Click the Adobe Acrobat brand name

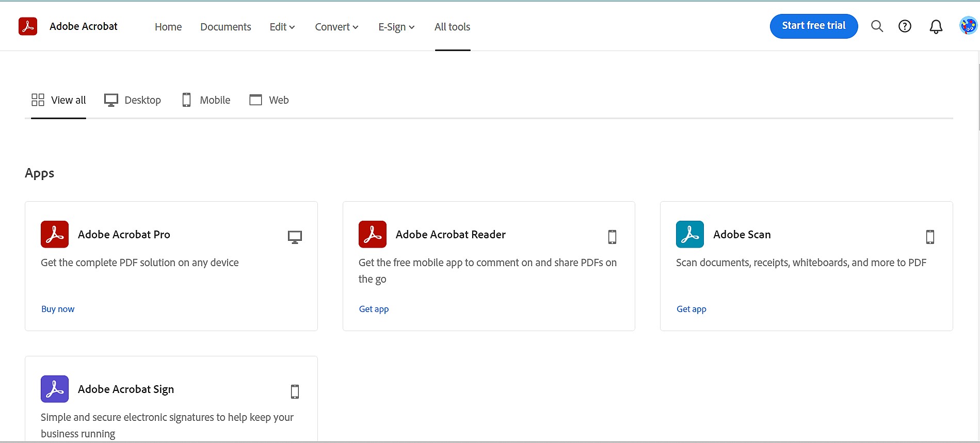(84, 26)
